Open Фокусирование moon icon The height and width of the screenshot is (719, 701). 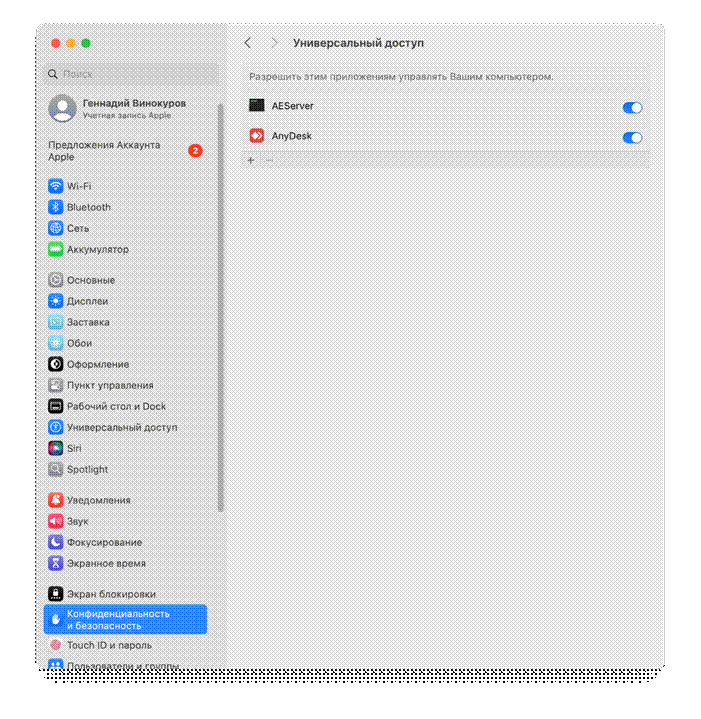tap(56, 542)
